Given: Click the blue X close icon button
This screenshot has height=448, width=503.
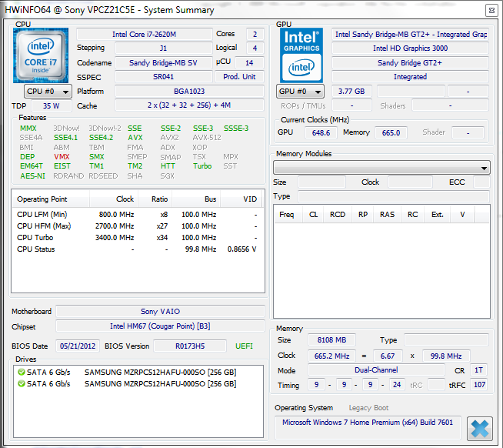Looking at the screenshot, I should 480,429.
